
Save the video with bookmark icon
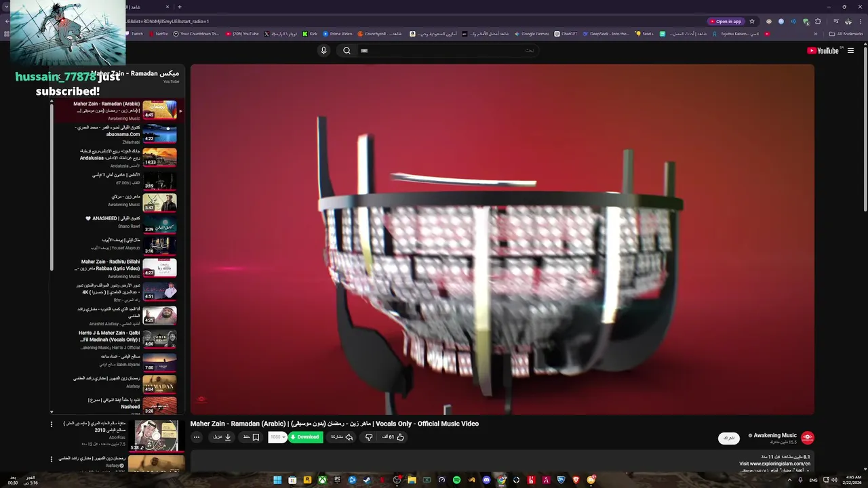pyautogui.click(x=252, y=437)
